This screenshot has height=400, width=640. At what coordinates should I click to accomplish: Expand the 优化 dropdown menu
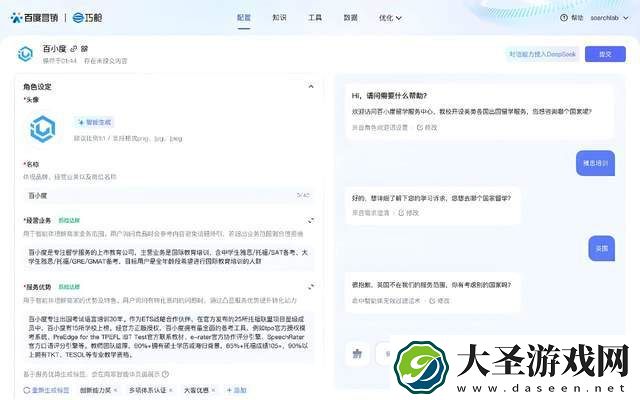390,18
